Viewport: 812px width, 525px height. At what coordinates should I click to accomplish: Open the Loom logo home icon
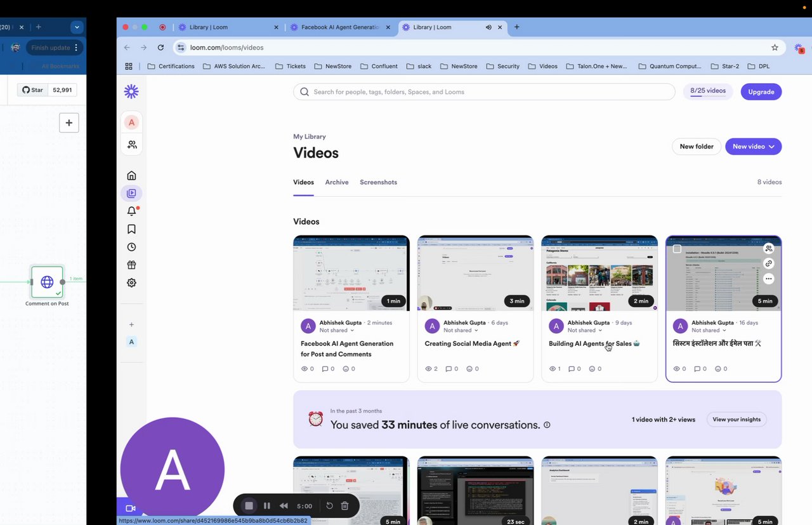pyautogui.click(x=131, y=91)
